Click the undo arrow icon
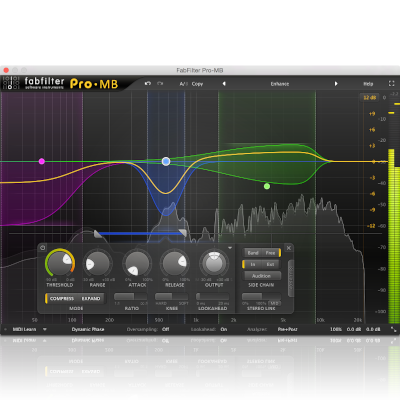Image resolution: width=400 pixels, height=400 pixels. point(148,83)
